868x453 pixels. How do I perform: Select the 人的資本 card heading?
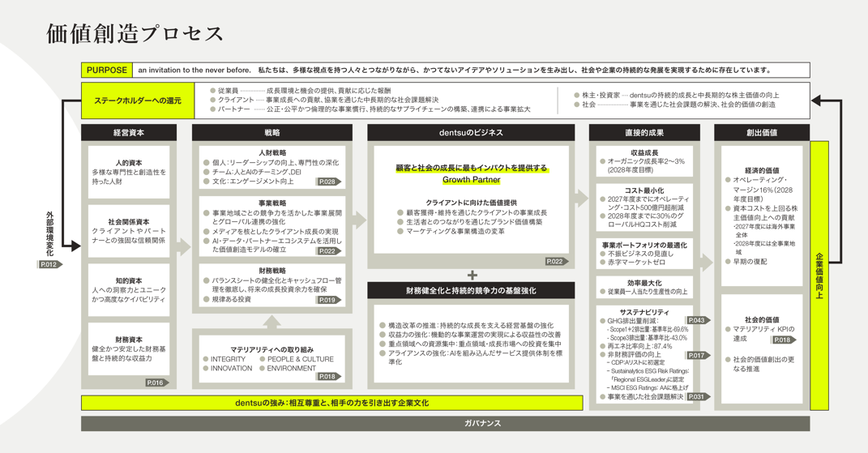(x=129, y=163)
